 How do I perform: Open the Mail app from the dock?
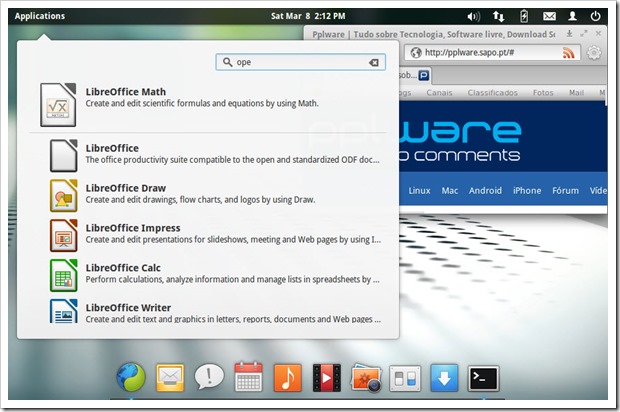point(170,378)
